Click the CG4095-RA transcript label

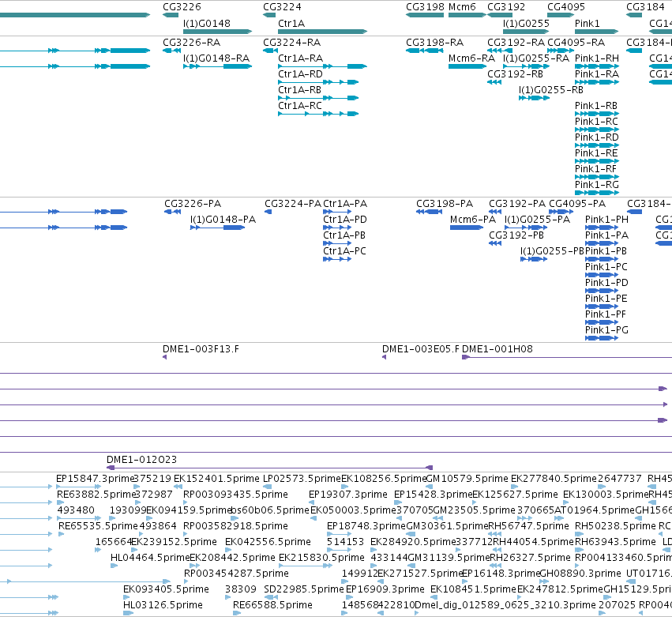[x=576, y=43]
